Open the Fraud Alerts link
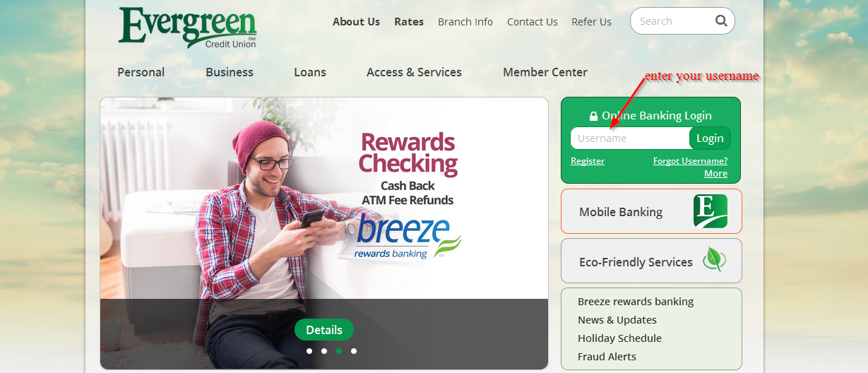This screenshot has width=868, height=373. point(607,357)
